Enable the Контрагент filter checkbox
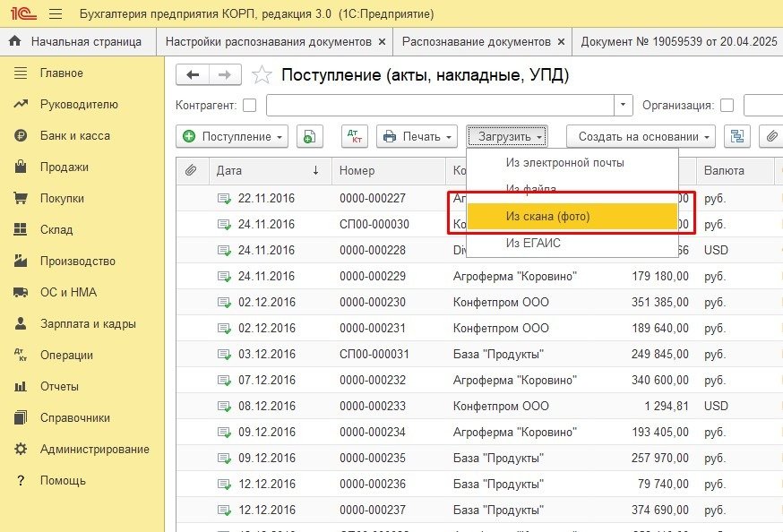Image resolution: width=783 pixels, height=532 pixels. point(249,105)
